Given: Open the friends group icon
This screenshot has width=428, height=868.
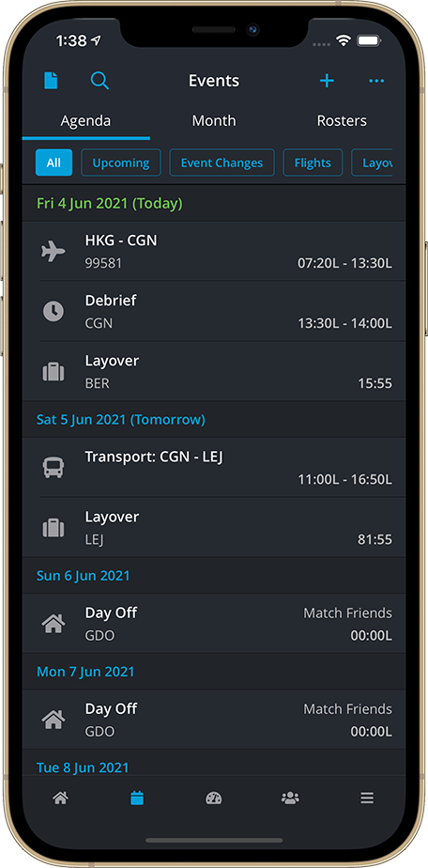Looking at the screenshot, I should point(290,798).
